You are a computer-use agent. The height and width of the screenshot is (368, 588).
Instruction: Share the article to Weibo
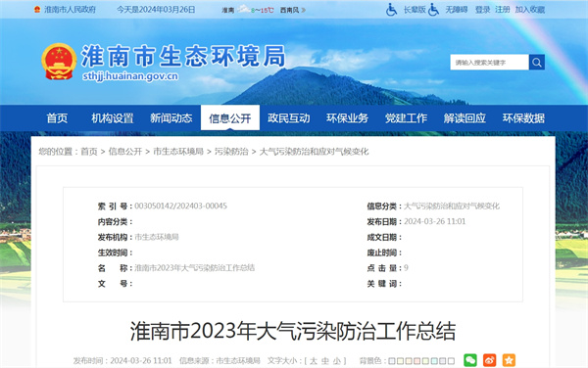489,360
